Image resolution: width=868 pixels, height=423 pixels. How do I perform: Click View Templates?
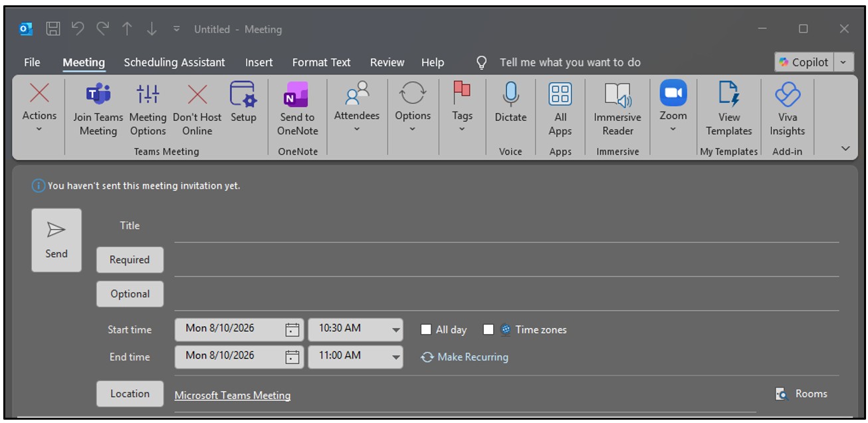729,110
